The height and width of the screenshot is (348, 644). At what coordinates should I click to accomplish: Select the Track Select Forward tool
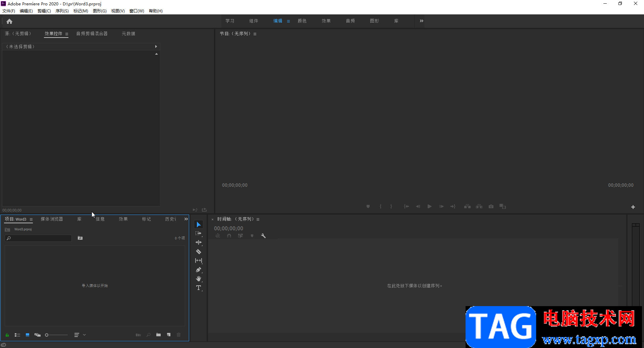coord(199,233)
